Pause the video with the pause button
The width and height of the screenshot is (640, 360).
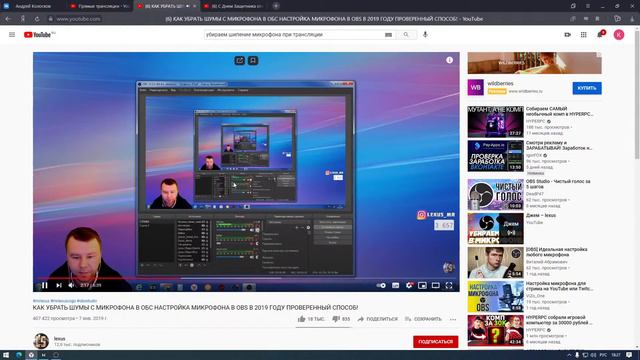pyautogui.click(x=45, y=285)
